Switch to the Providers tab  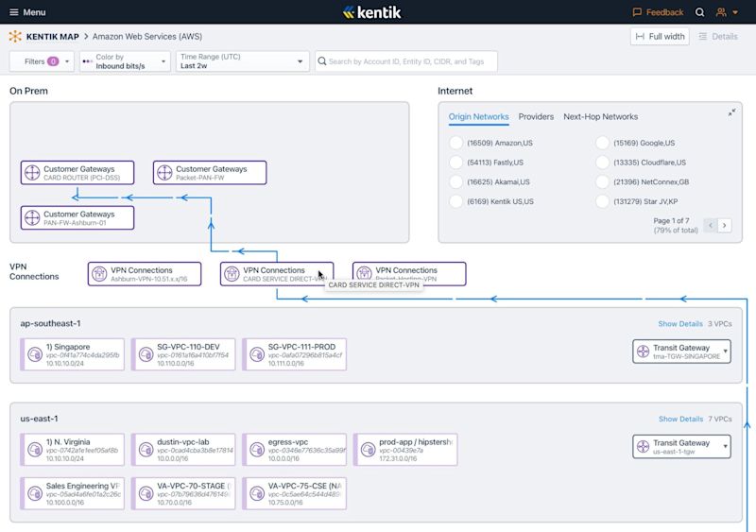coord(536,117)
